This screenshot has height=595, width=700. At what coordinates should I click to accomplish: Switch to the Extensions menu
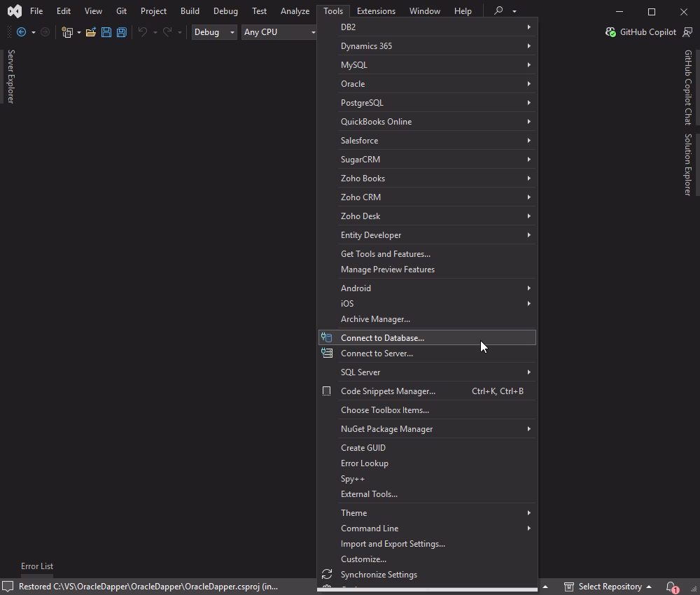point(376,10)
